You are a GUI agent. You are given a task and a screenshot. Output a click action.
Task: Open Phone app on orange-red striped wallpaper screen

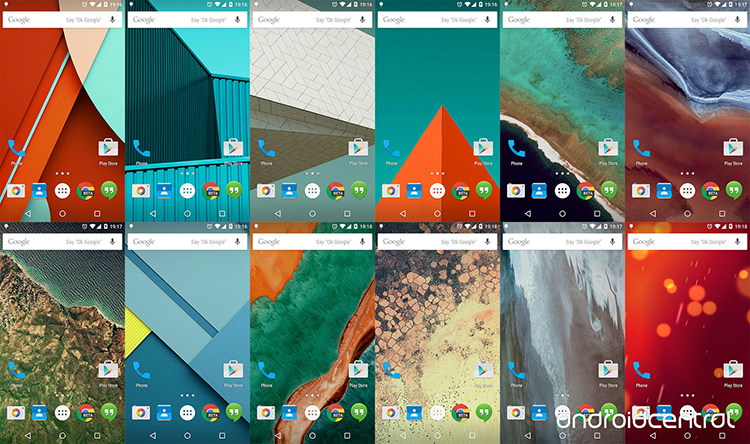[17, 149]
